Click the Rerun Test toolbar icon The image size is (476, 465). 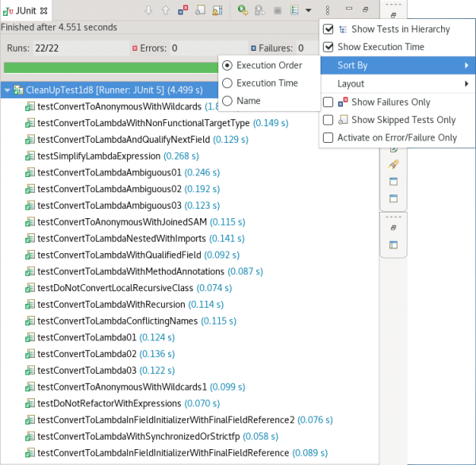pos(243,10)
